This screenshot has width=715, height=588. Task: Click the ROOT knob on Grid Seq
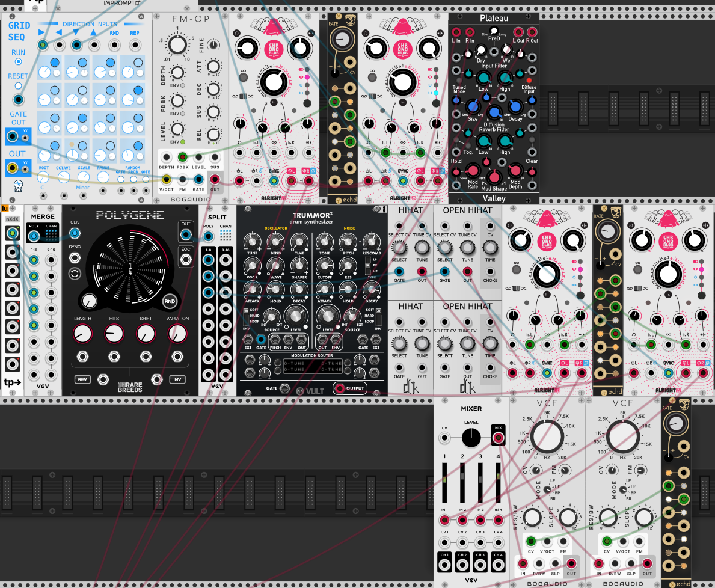(43, 177)
